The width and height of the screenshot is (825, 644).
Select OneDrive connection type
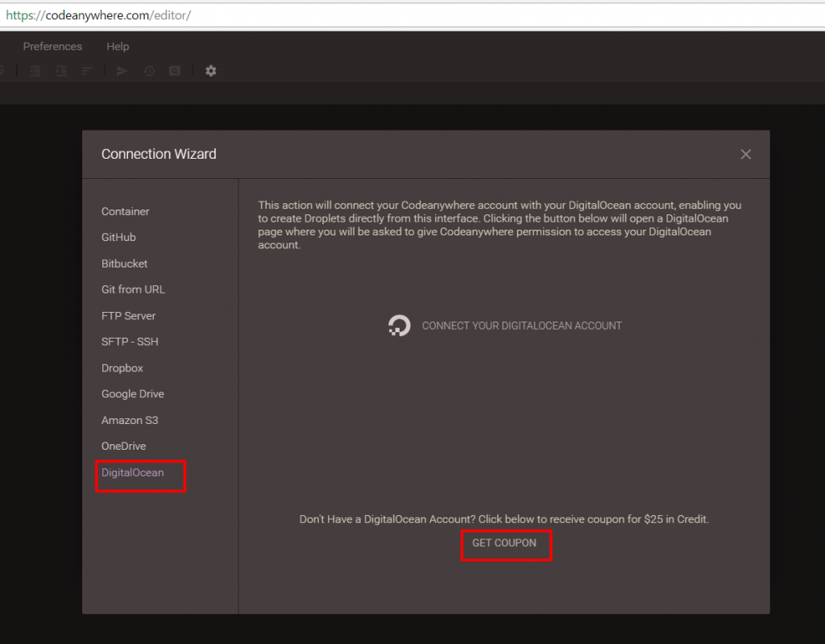123,446
